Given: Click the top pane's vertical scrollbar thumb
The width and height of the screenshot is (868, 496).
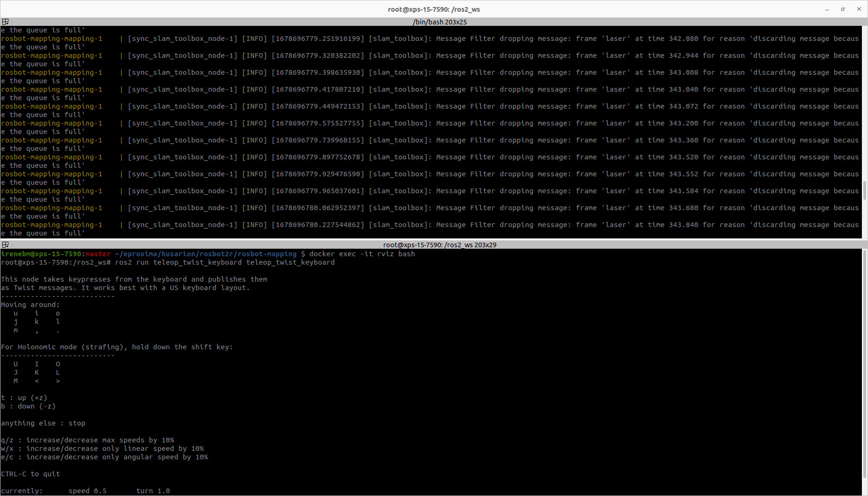Looking at the screenshot, I should tap(865, 190).
